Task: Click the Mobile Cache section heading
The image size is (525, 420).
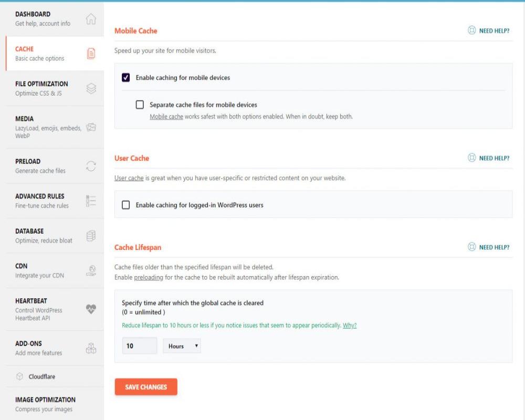Action: pos(135,31)
